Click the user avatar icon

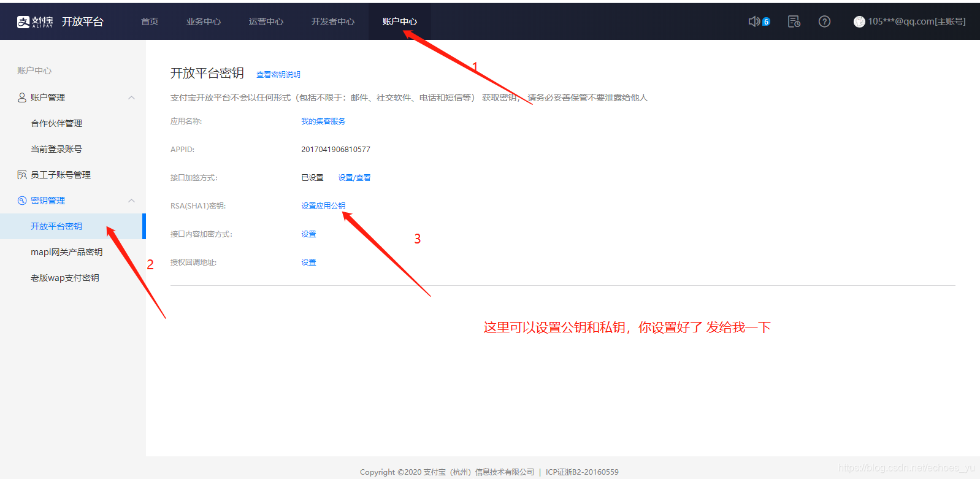(x=859, y=21)
